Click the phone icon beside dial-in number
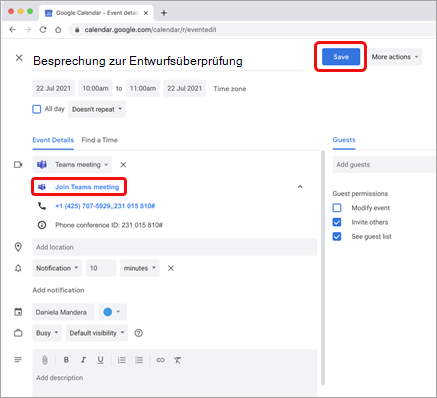The image size is (437, 398). pyautogui.click(x=42, y=206)
